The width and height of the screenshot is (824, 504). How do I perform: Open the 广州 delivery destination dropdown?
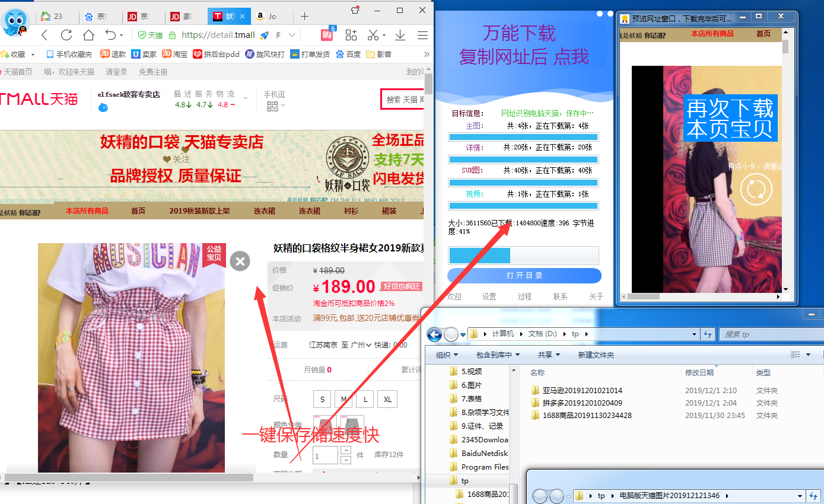point(361,344)
